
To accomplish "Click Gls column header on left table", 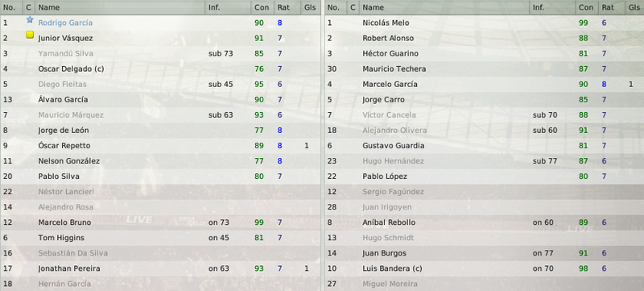I will point(308,7).
